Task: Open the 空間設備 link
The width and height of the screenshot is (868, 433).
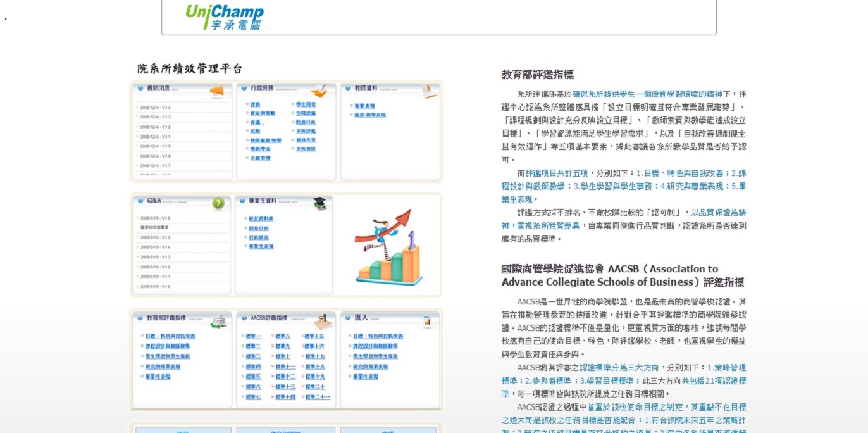Action: pyautogui.click(x=306, y=113)
